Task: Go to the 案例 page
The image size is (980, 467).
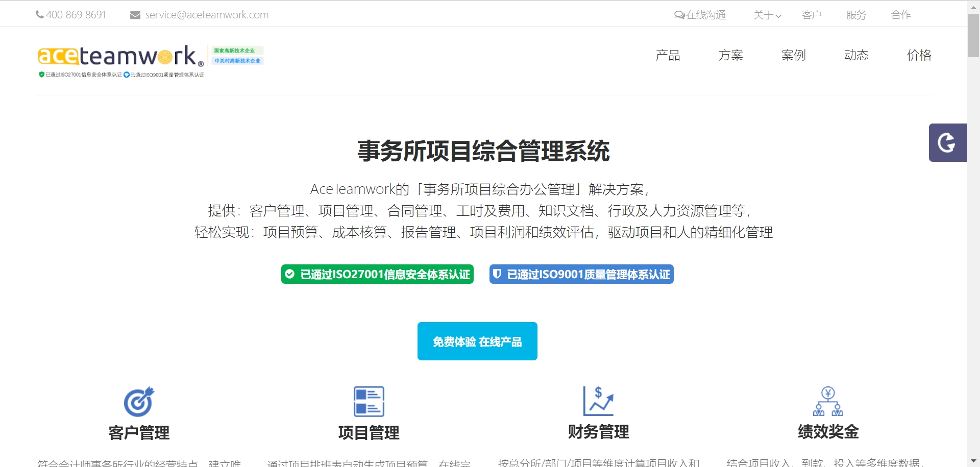Action: pyautogui.click(x=794, y=55)
